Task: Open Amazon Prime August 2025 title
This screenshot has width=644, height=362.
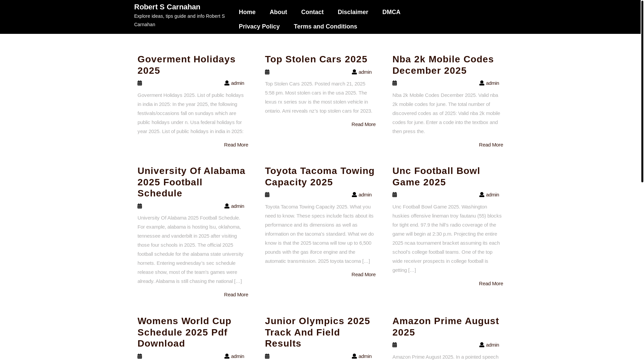Action: (446, 327)
